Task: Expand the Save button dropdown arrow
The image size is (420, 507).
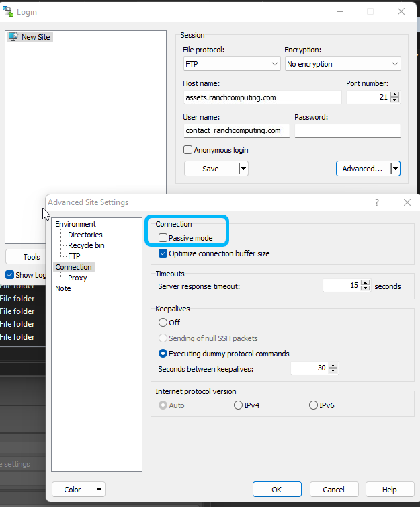Action: tap(243, 169)
